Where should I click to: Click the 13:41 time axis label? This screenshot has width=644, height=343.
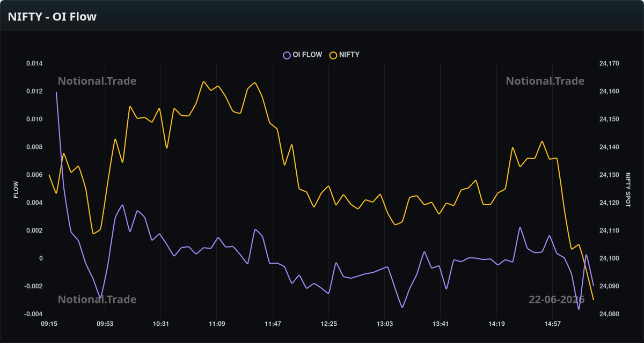[440, 324]
